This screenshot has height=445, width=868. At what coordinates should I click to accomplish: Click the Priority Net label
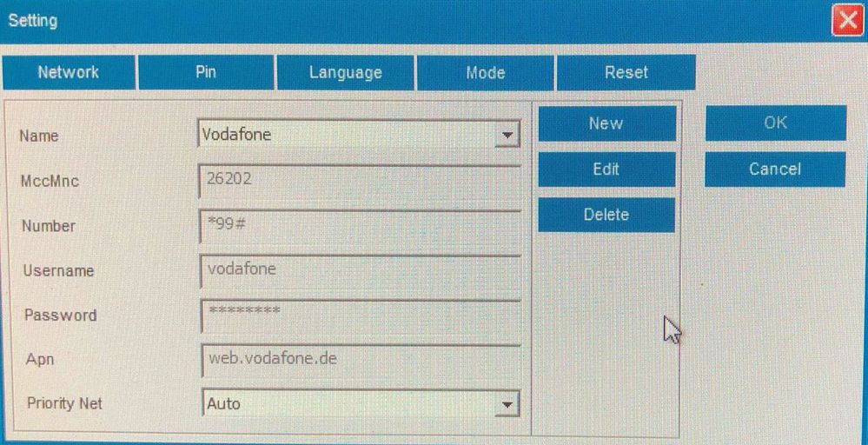[x=65, y=403]
